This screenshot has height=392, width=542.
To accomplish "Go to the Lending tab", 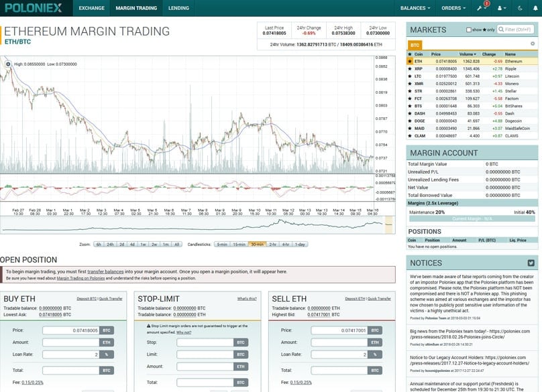I will (x=178, y=8).
